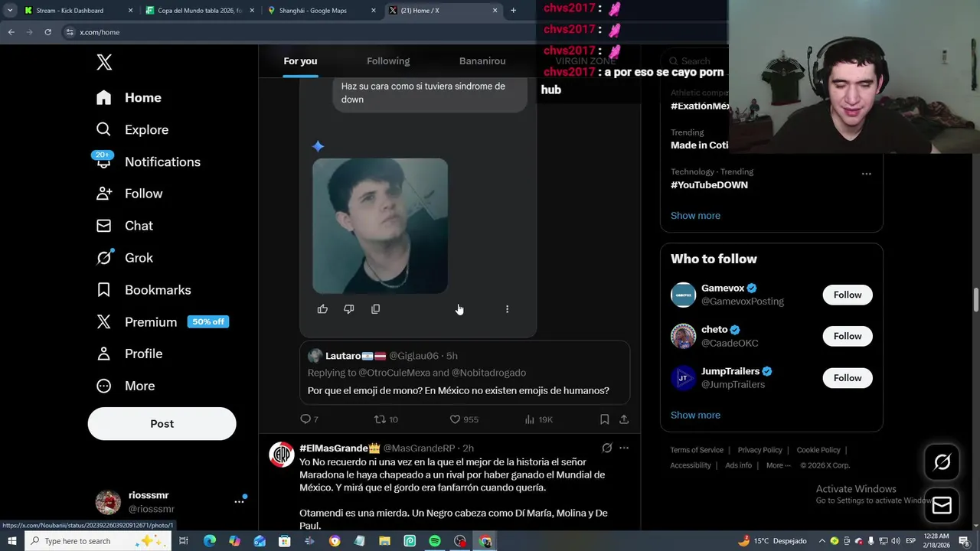Click thumbs up icon under image

pos(322,309)
